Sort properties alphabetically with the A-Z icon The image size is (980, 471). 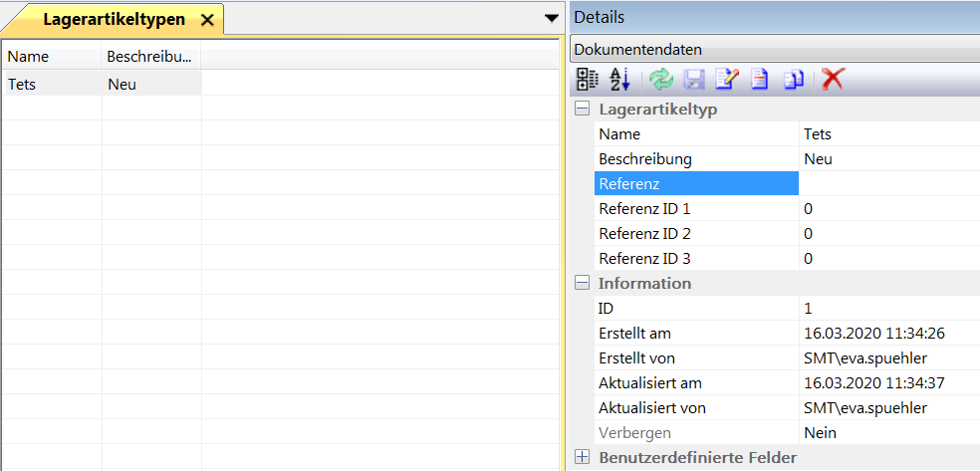[619, 81]
